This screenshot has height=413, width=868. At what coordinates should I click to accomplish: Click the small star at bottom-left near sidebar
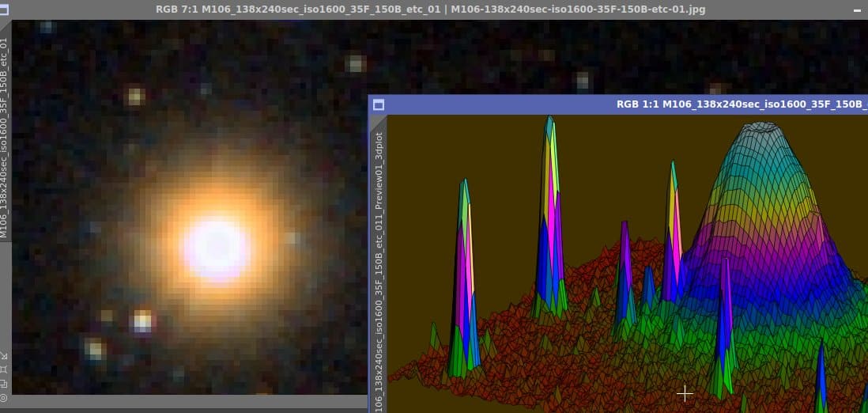[x=95, y=349]
